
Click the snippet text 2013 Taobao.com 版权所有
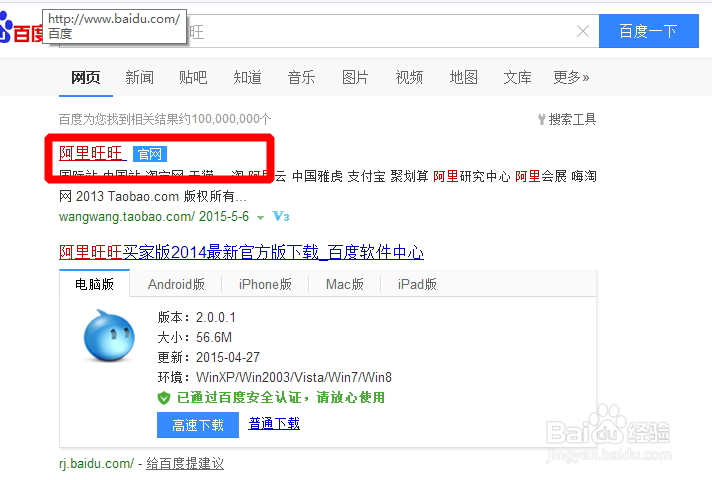pos(161,197)
